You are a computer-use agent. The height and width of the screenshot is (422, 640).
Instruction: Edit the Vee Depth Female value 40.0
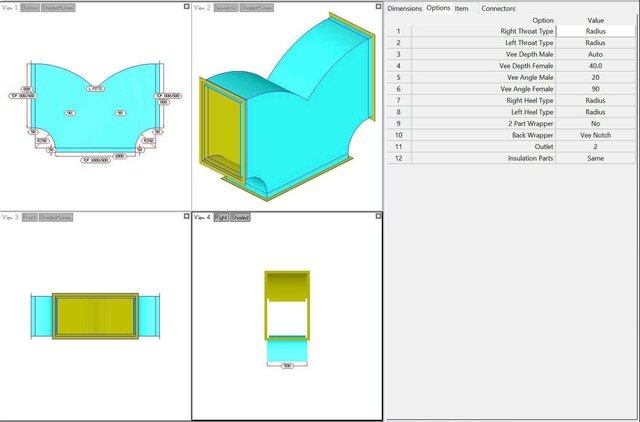click(x=595, y=67)
